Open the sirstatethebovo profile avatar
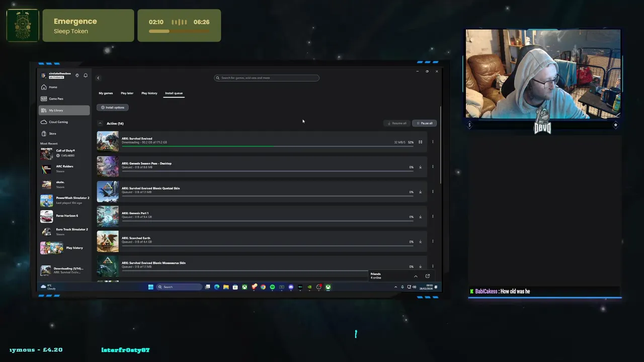The height and width of the screenshot is (362, 644). pyautogui.click(x=44, y=75)
